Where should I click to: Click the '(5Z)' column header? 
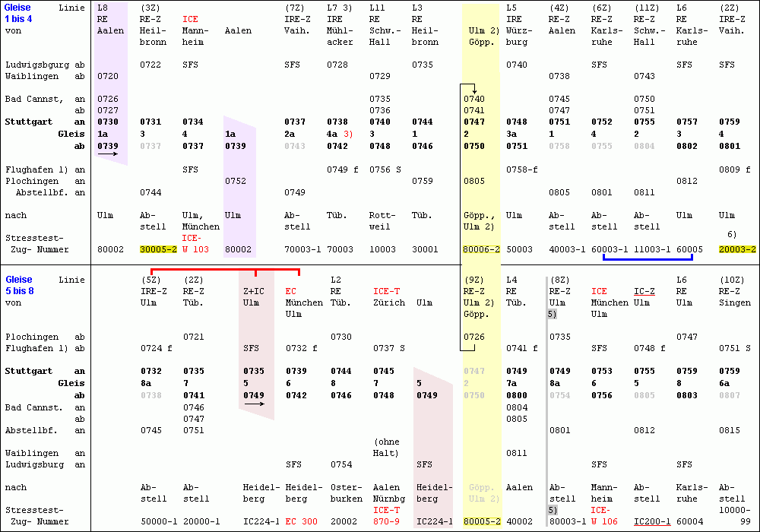click(x=151, y=280)
